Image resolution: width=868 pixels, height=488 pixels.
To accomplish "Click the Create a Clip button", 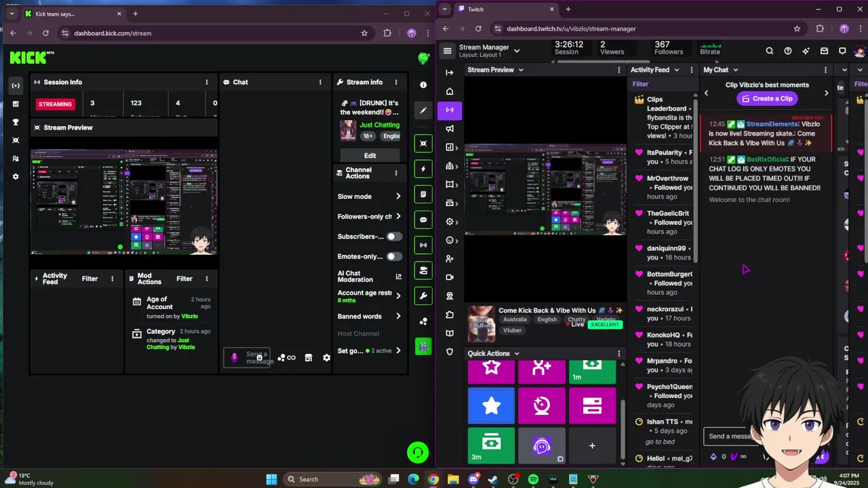I will point(767,99).
